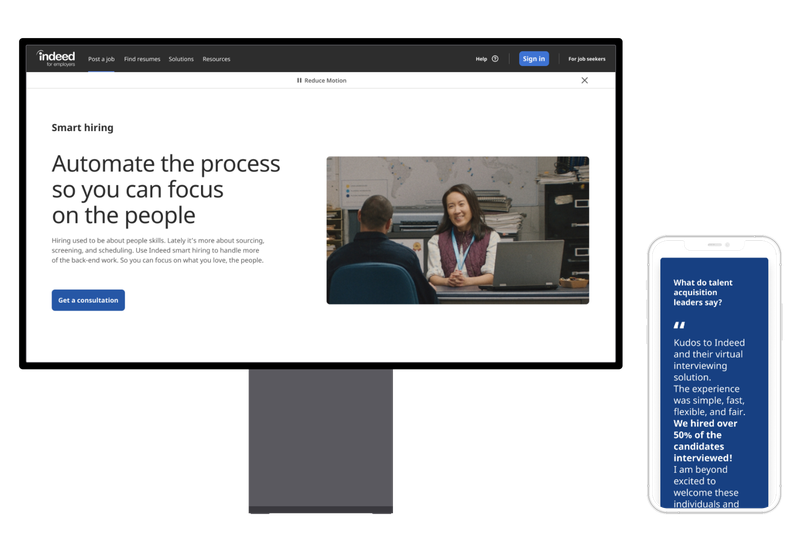The width and height of the screenshot is (800, 552).
Task: Click the blue Sign in button
Action: point(534,59)
